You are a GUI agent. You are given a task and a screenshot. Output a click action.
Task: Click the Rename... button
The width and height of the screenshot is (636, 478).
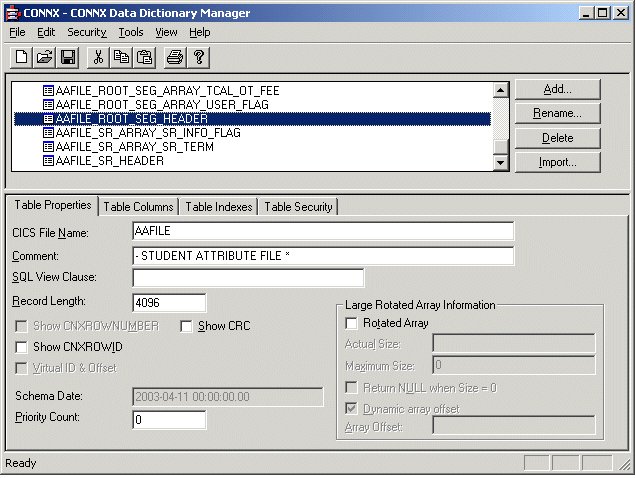pos(557,113)
